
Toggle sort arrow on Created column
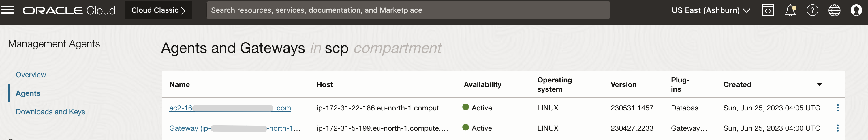820,84
